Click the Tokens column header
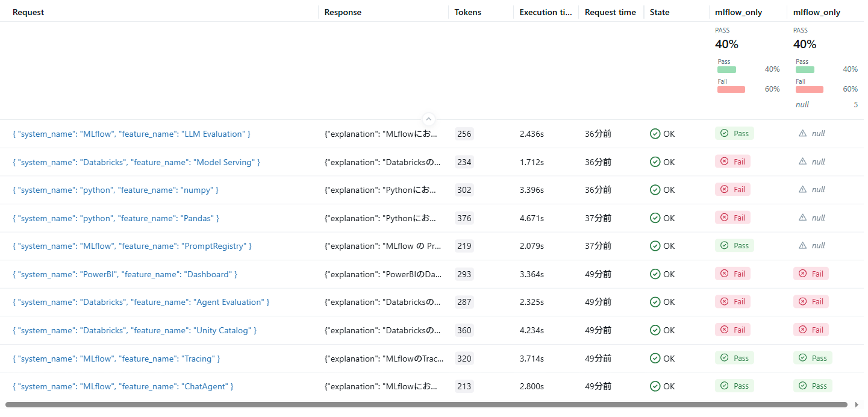The image size is (868, 417). (x=468, y=12)
